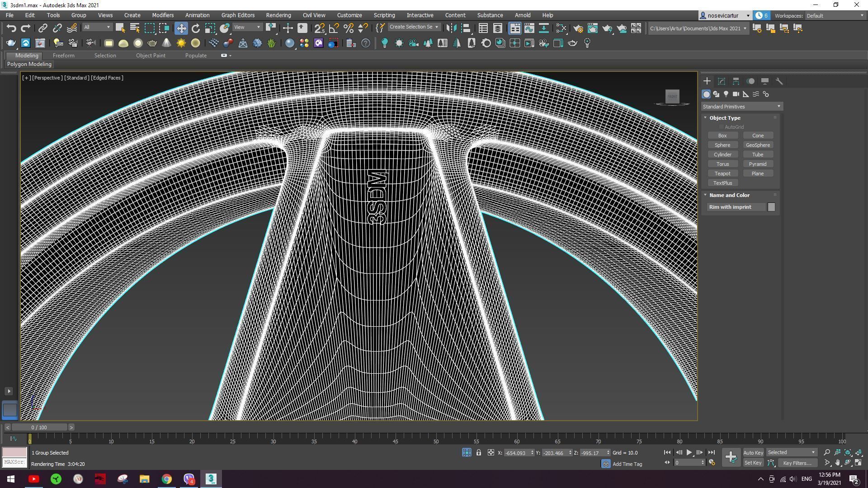Toggle the 3D Snaps tool
This screenshot has height=488, width=868.
319,28
